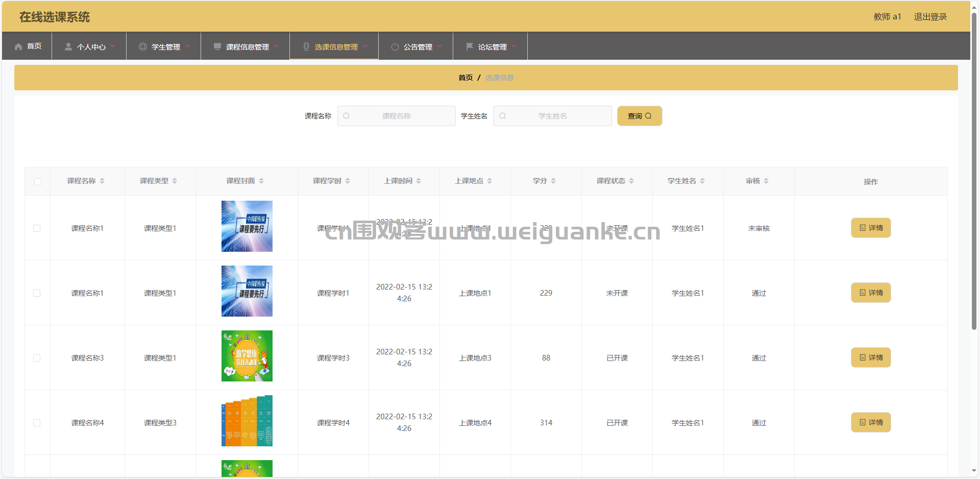980x479 pixels.
Task: Click the person icon beside 个人中心
Action: point(68,46)
